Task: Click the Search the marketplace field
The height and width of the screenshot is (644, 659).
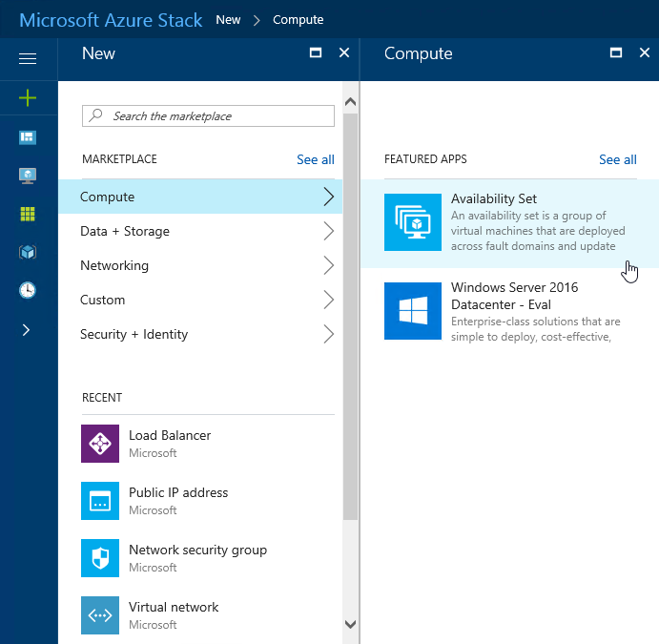Action: 208,115
